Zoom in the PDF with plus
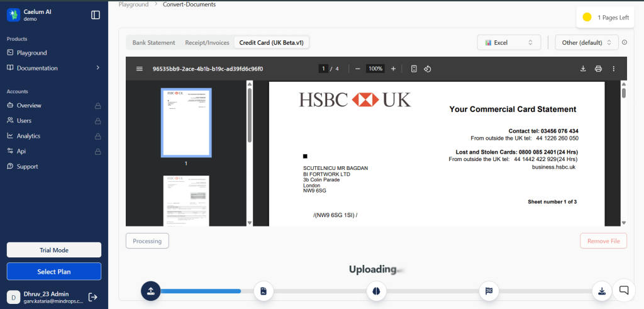 coord(393,69)
